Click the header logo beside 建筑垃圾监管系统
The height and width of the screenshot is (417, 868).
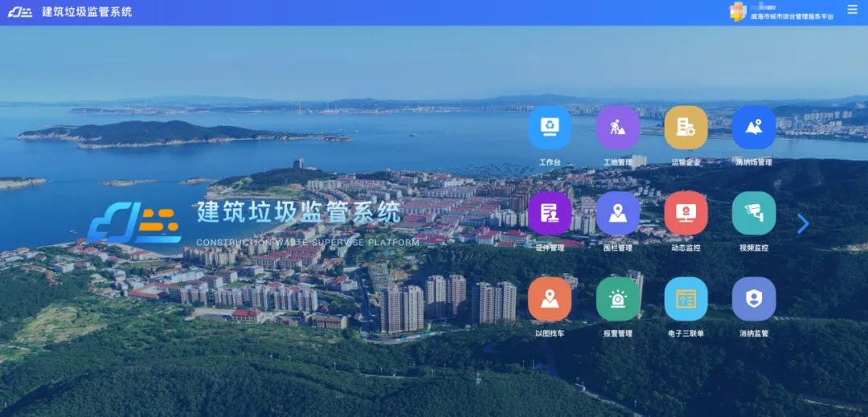(x=20, y=12)
